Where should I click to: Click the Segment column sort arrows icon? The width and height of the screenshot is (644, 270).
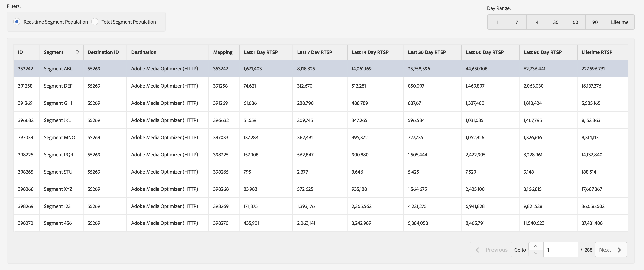pos(77,52)
